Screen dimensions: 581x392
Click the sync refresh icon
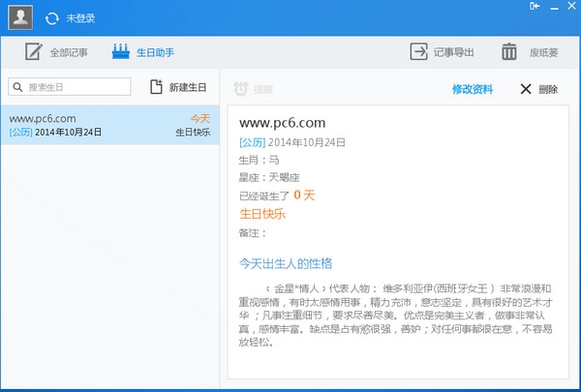pyautogui.click(x=51, y=17)
